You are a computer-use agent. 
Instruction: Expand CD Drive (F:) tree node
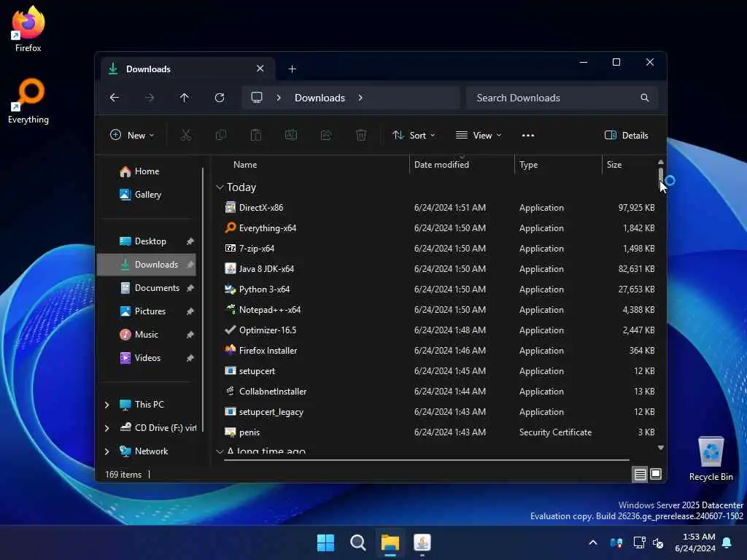tap(107, 428)
